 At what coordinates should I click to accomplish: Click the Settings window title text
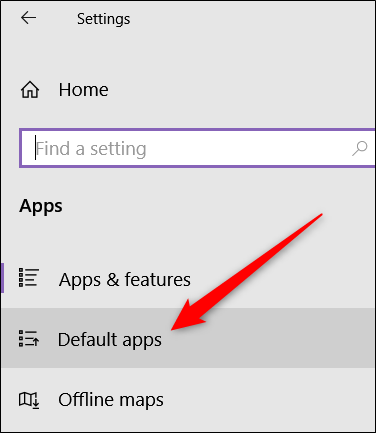point(104,19)
